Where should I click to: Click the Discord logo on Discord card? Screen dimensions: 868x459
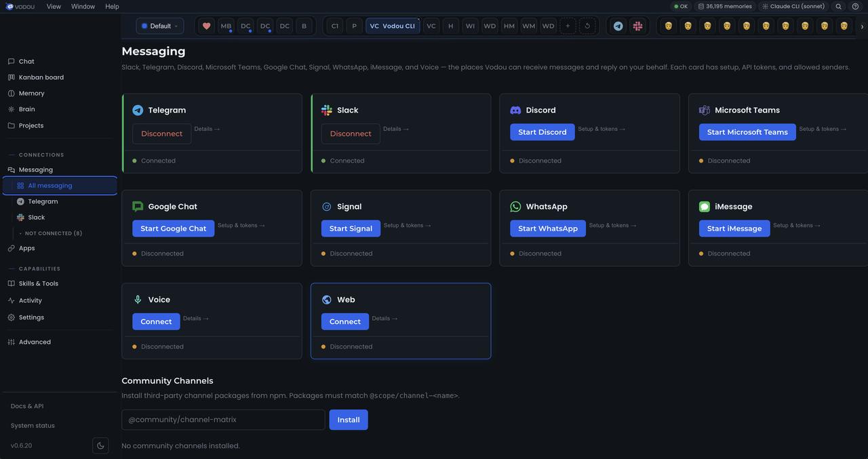pyautogui.click(x=515, y=110)
